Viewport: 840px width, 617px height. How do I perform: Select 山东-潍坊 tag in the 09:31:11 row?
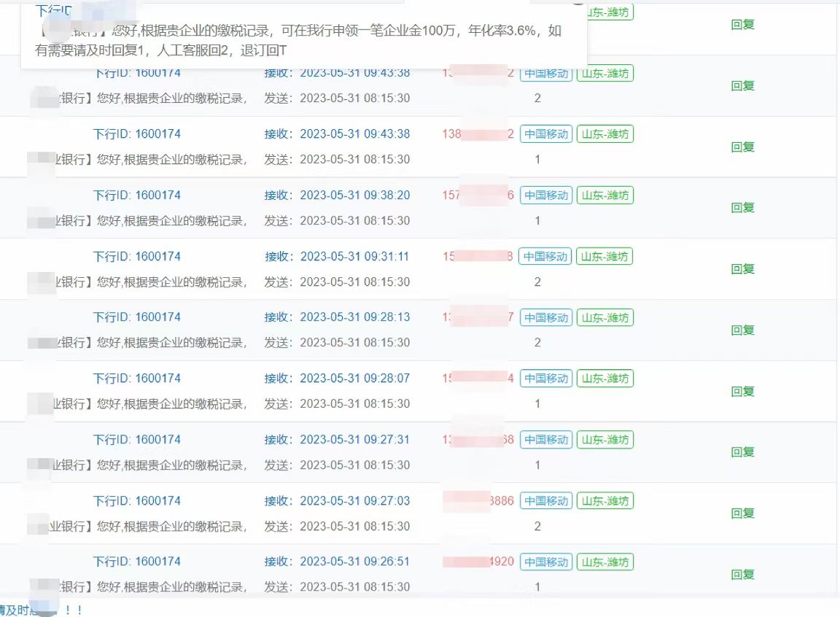point(604,257)
